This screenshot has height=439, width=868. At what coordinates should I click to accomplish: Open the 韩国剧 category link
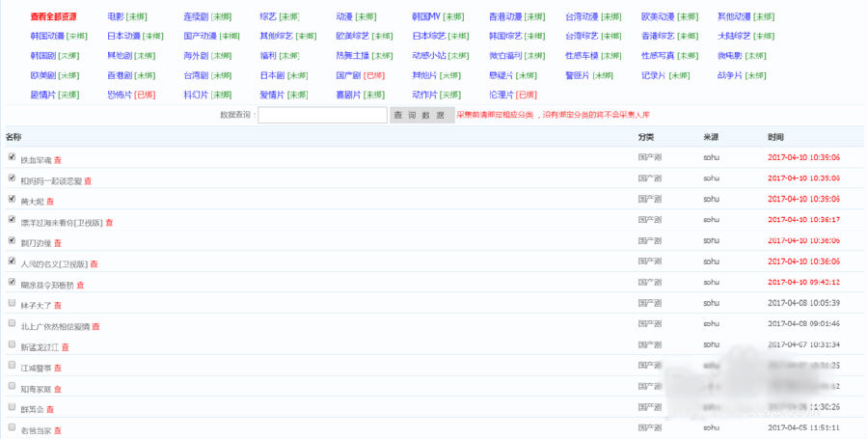pyautogui.click(x=42, y=56)
